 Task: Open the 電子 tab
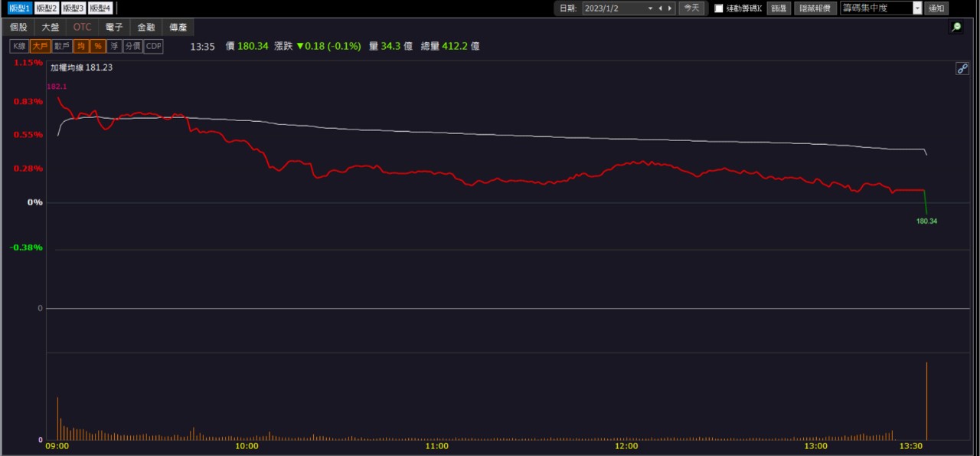coord(114,27)
